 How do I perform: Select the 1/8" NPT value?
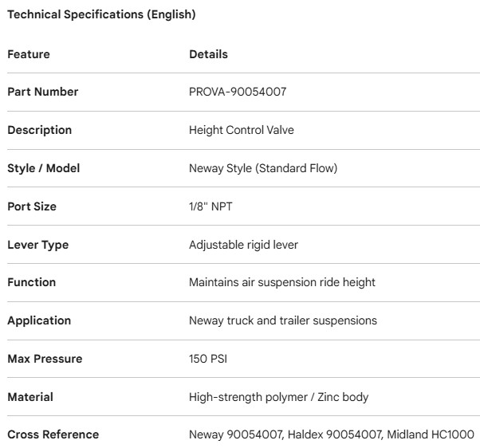coord(210,206)
